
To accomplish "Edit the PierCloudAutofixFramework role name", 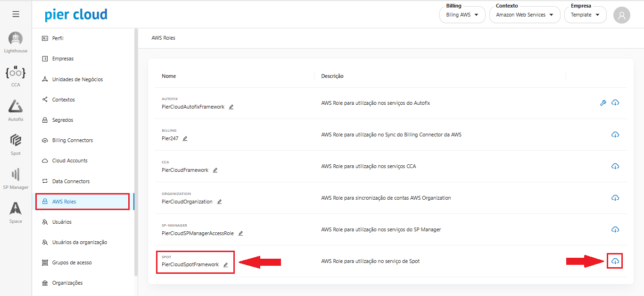I will coord(231,107).
